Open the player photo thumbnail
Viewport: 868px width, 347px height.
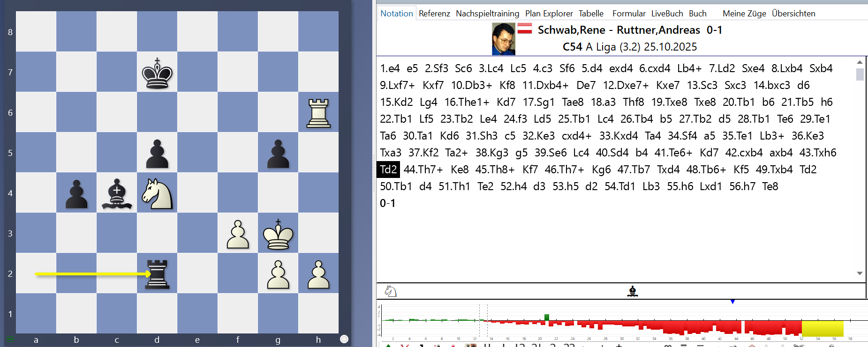pos(504,39)
